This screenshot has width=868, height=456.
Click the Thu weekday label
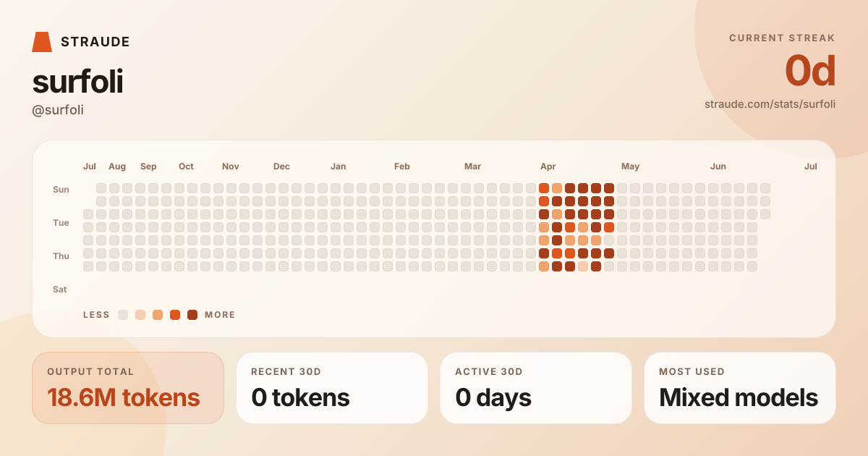point(61,256)
